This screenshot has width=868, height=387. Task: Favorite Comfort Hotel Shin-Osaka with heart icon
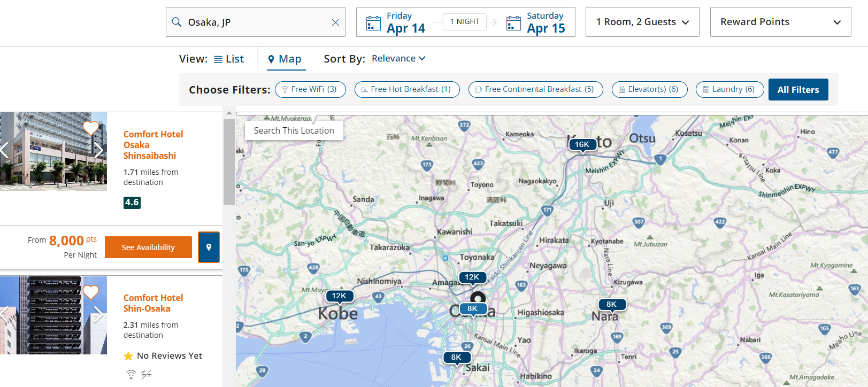pyautogui.click(x=91, y=292)
